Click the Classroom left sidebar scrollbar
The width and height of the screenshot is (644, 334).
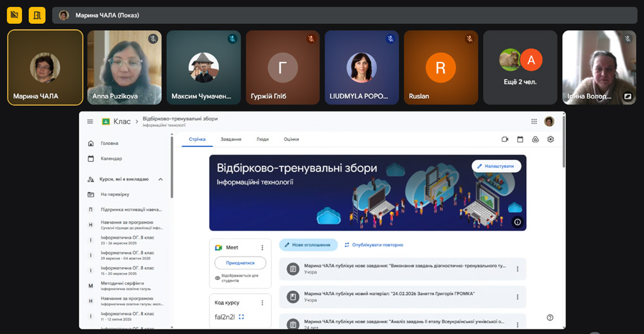click(172, 166)
